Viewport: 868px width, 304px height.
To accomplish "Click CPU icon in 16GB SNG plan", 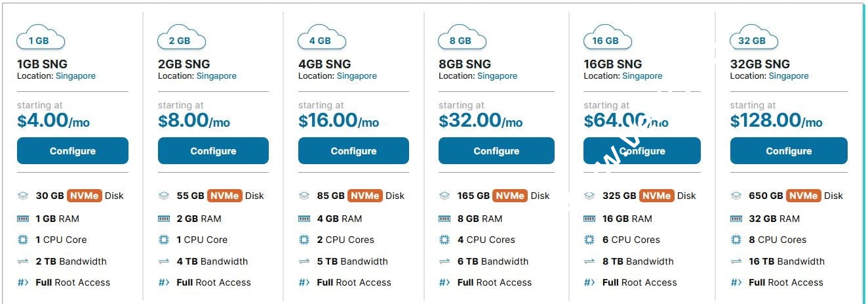I will [589, 240].
